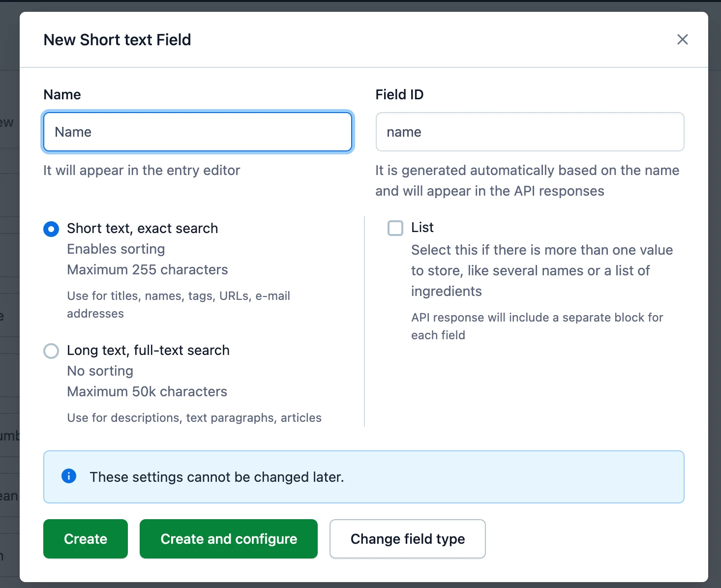Click the 'Maximum 50k characters' text
The height and width of the screenshot is (588, 721).
(x=147, y=391)
